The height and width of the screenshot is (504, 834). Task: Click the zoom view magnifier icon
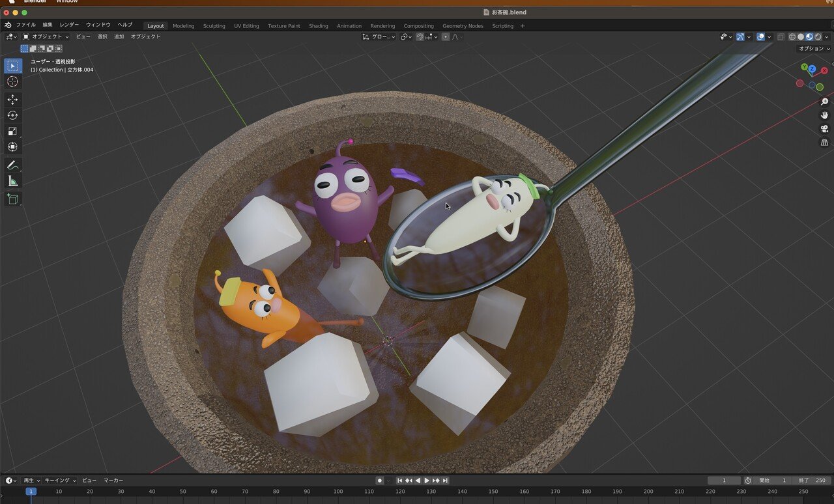coord(824,102)
